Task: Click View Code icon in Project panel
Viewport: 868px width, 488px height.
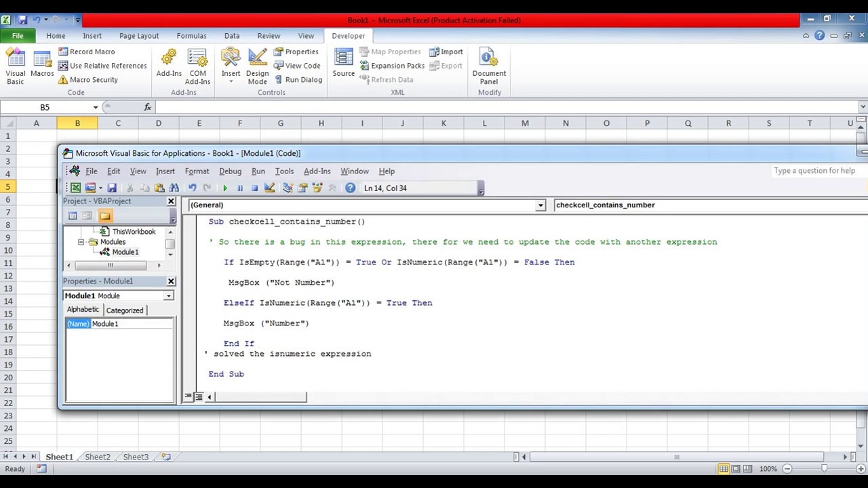Action: (73, 216)
